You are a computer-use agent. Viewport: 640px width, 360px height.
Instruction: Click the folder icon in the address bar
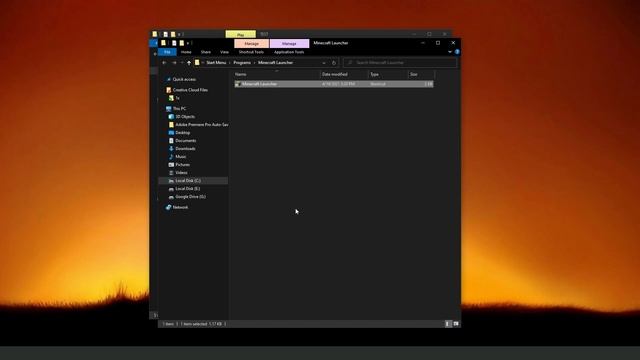pos(197,63)
